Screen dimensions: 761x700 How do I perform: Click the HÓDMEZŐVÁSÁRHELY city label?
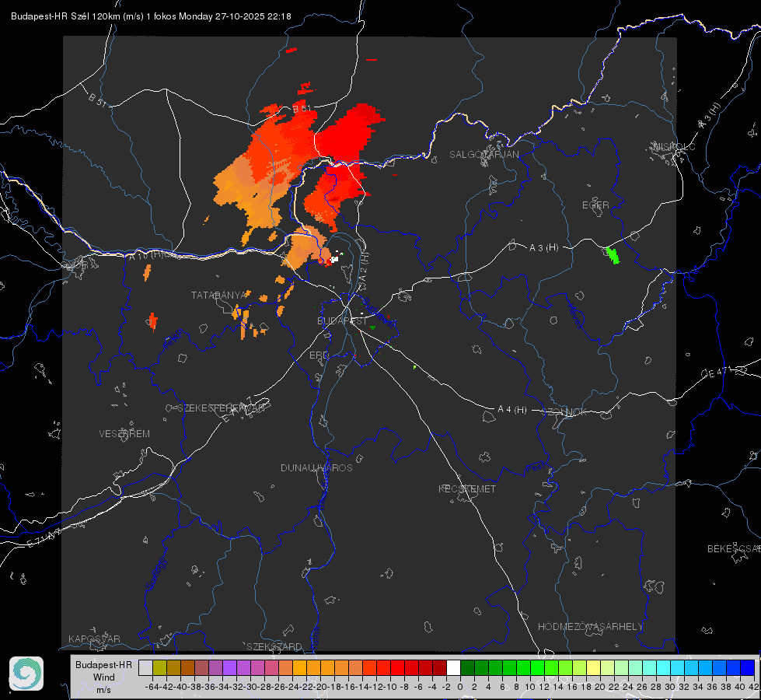[x=590, y=627]
